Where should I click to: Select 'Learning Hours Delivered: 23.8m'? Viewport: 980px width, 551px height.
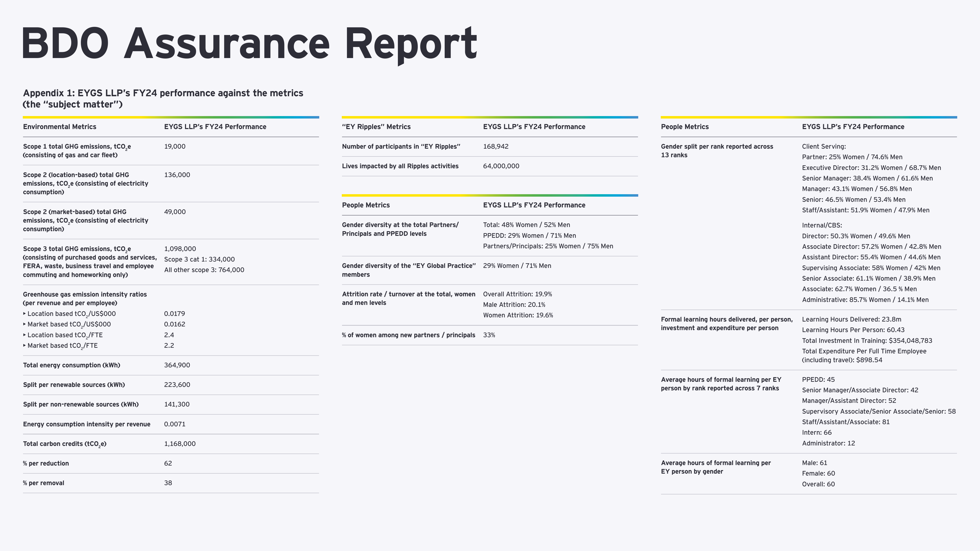click(851, 319)
